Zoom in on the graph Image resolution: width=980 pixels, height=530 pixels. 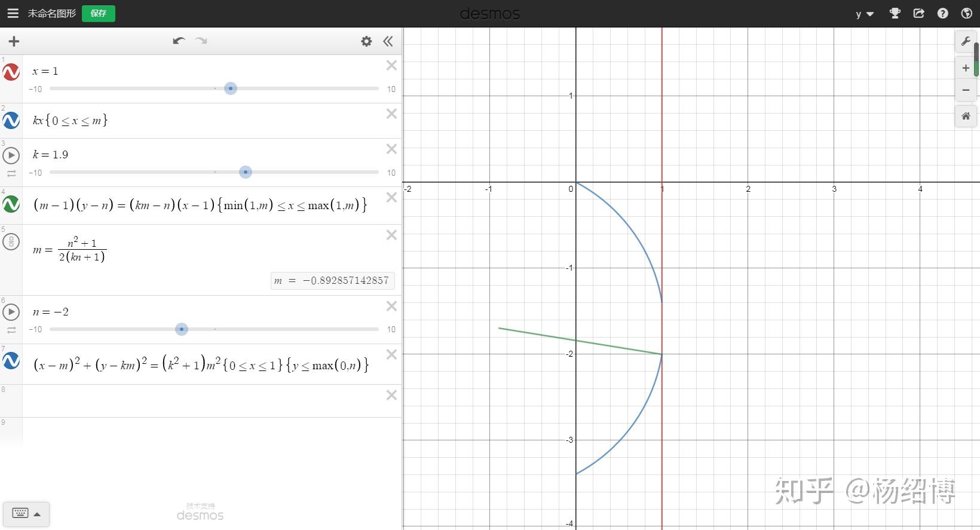point(966,68)
